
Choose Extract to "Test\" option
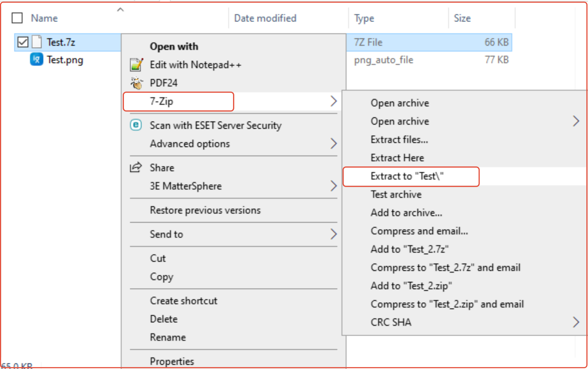[407, 176]
